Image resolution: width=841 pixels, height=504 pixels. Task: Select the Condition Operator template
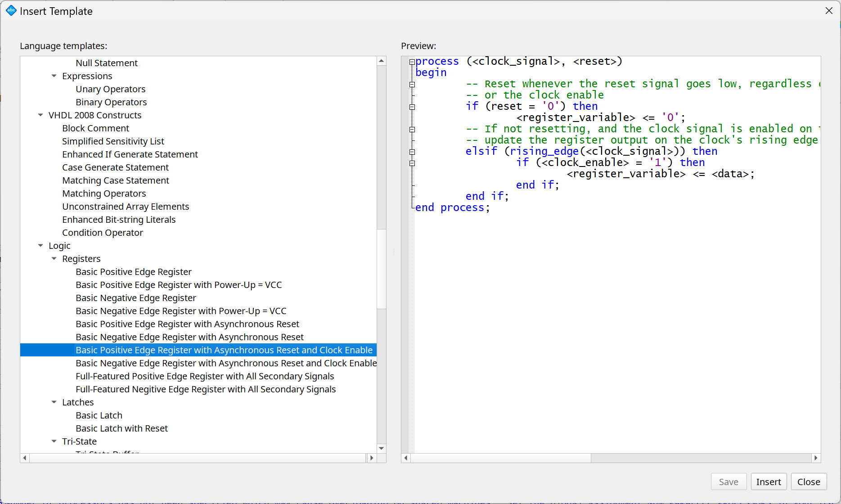102,233
